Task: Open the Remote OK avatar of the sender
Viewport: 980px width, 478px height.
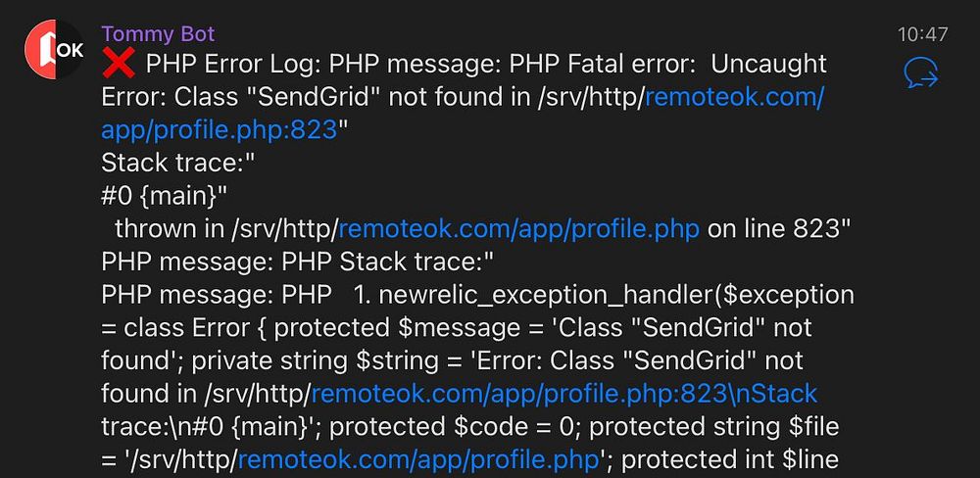Action: click(54, 49)
